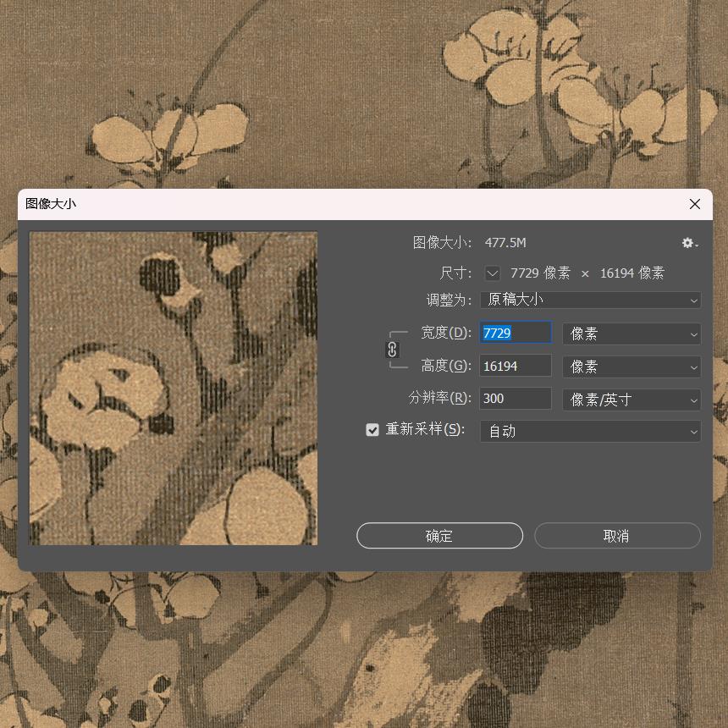Click the 确定 button
The width and height of the screenshot is (728, 728).
[439, 536]
